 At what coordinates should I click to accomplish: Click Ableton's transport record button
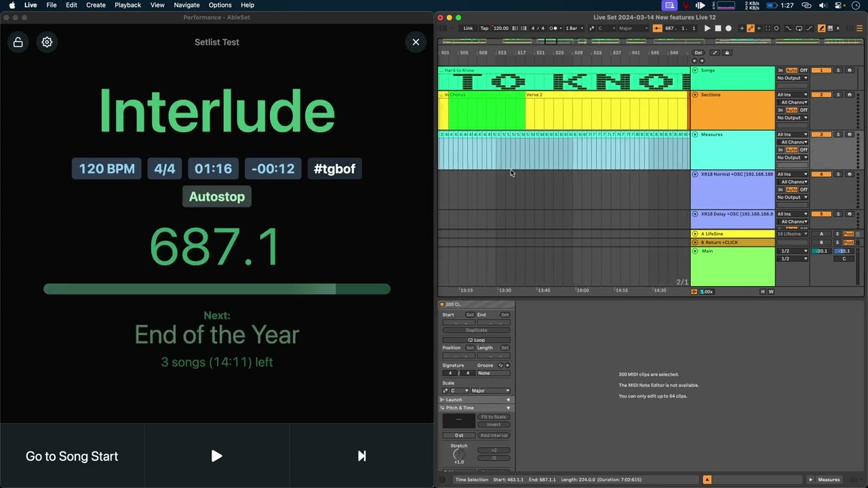[728, 28]
